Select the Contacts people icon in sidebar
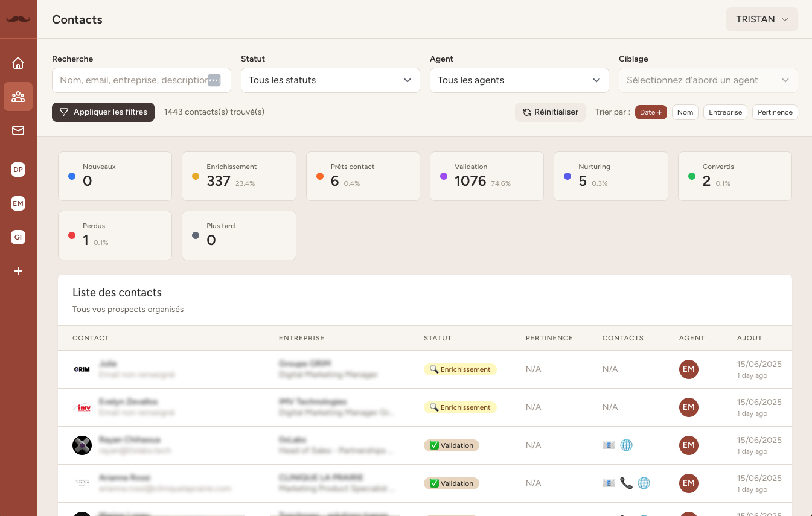This screenshot has width=812, height=516. [x=18, y=97]
